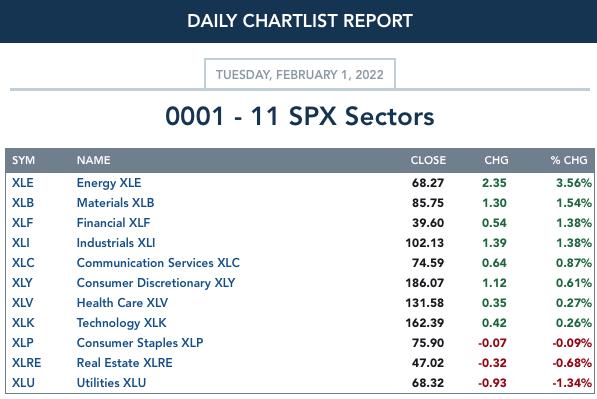The height and width of the screenshot is (399, 597).
Task: Sort by the CLOSE column header
Action: point(428,160)
